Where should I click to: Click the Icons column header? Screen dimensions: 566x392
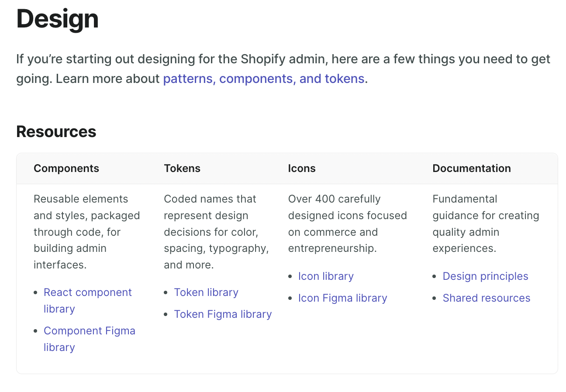(x=302, y=168)
